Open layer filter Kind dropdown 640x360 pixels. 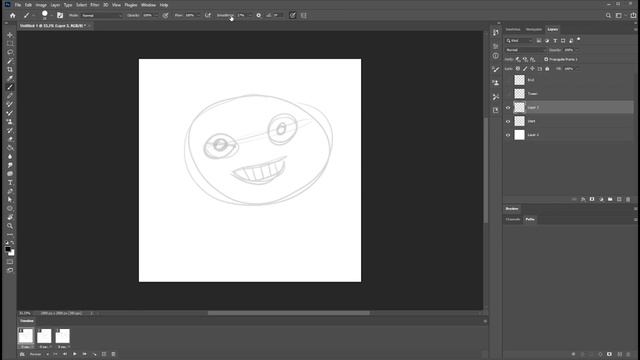pyautogui.click(x=519, y=40)
